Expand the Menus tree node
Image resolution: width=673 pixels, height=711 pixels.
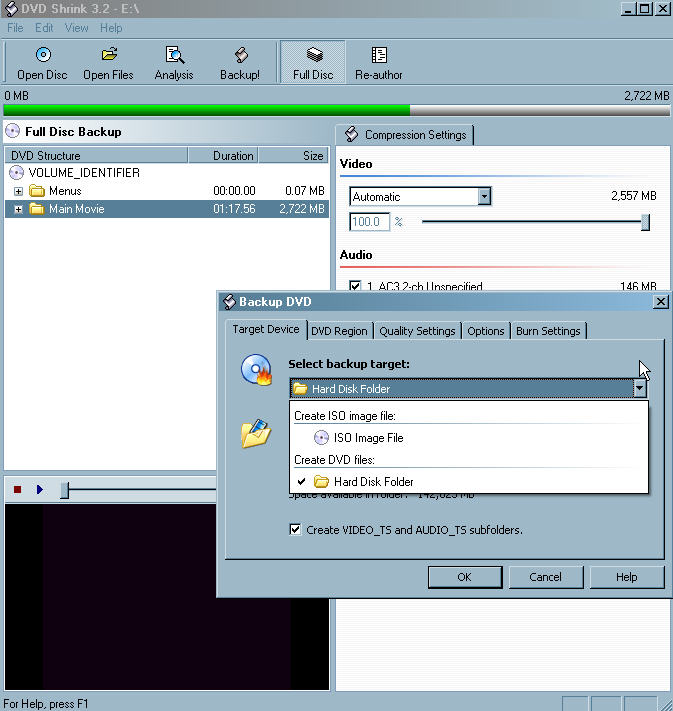point(18,191)
